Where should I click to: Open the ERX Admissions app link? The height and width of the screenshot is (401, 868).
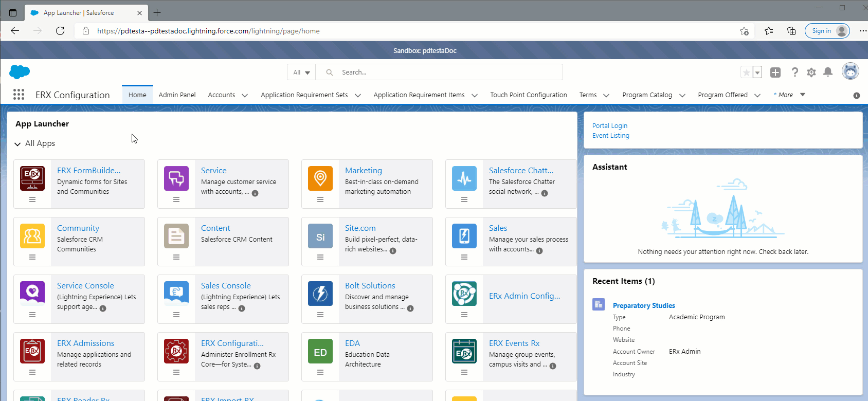86,343
